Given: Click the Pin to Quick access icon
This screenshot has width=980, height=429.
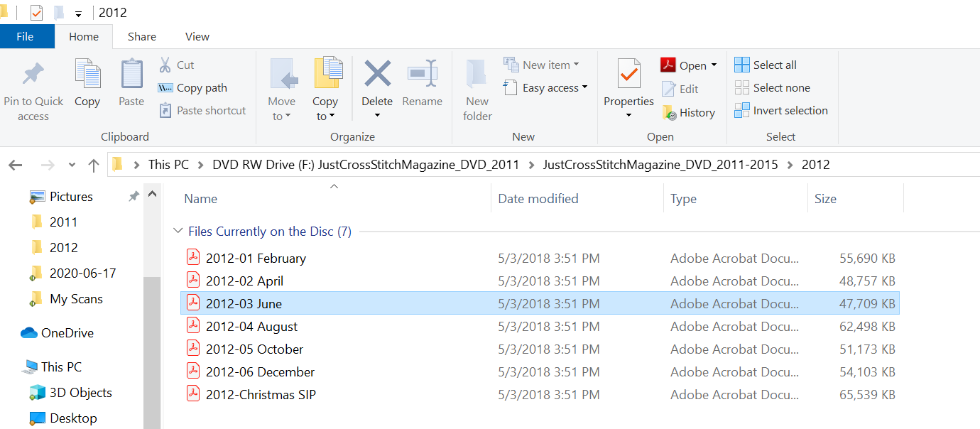Looking at the screenshot, I should (33, 75).
